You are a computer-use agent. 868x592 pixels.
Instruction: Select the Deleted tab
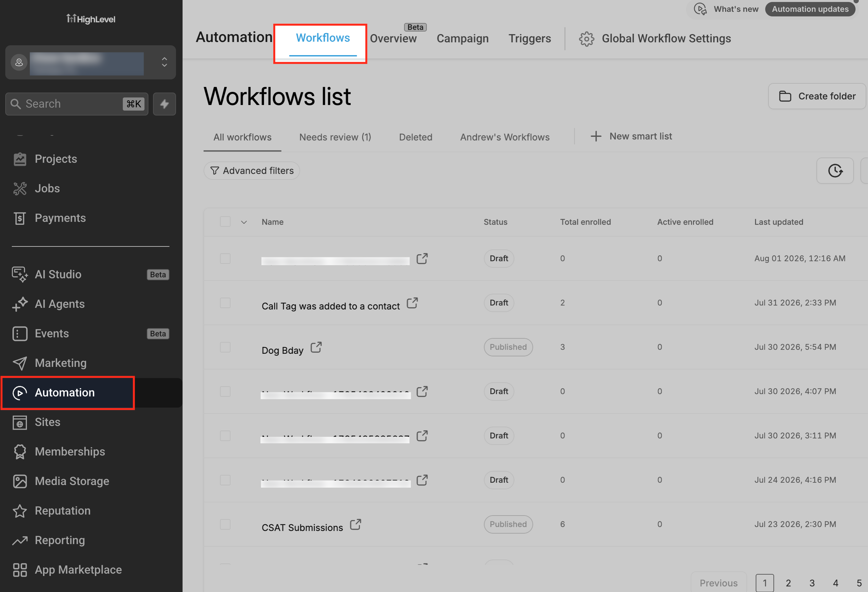tap(415, 137)
